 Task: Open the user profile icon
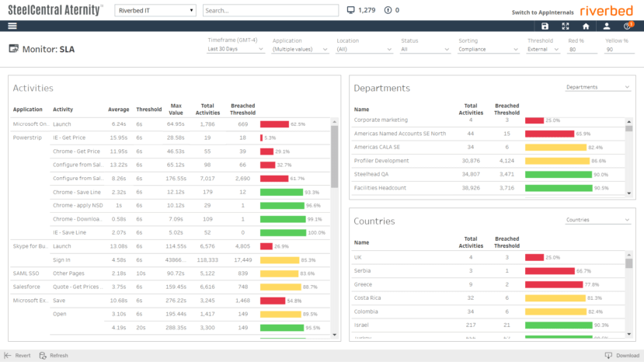click(606, 26)
